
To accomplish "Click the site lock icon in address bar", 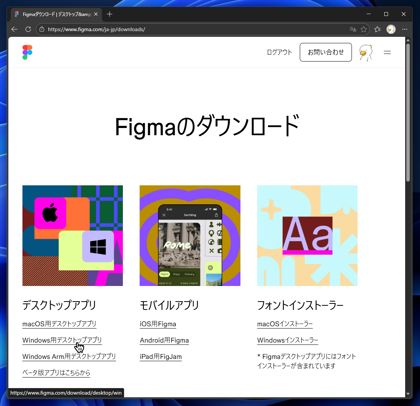I will tap(42, 29).
